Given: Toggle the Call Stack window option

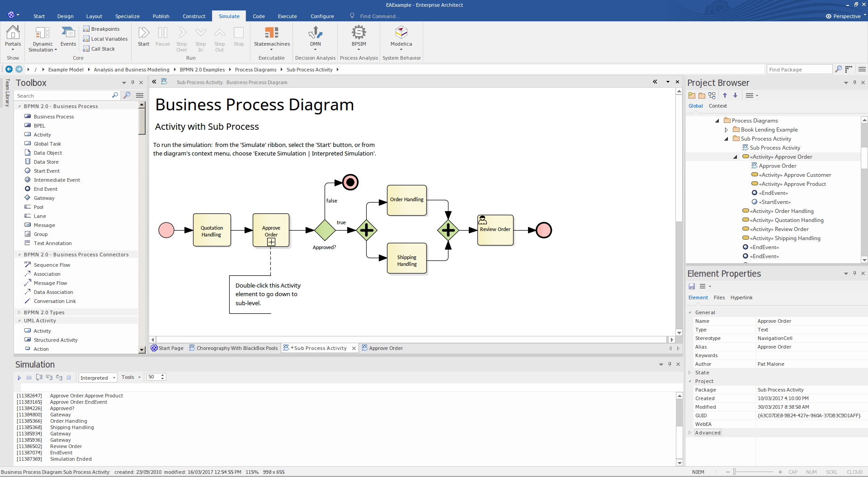Looking at the screenshot, I should tap(103, 49).
